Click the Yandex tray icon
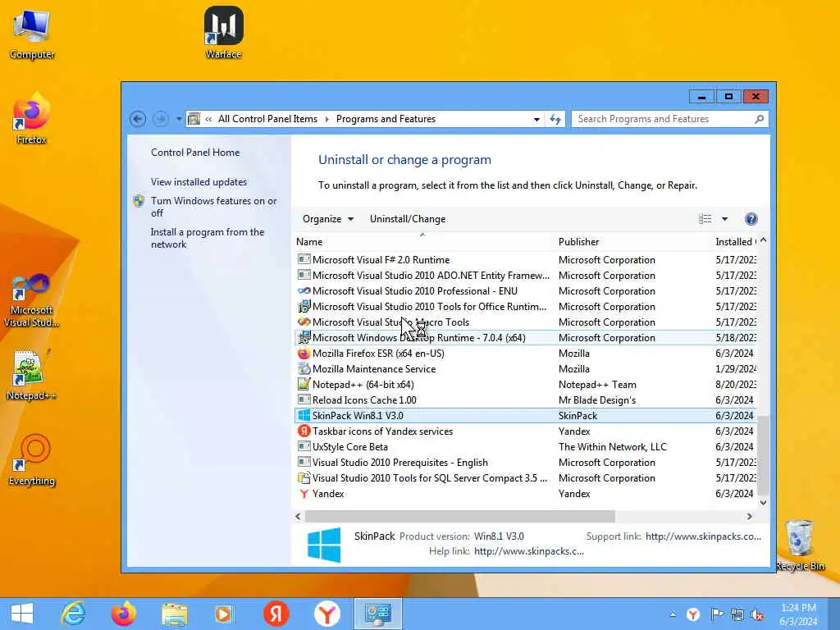840x630 pixels. click(x=693, y=614)
